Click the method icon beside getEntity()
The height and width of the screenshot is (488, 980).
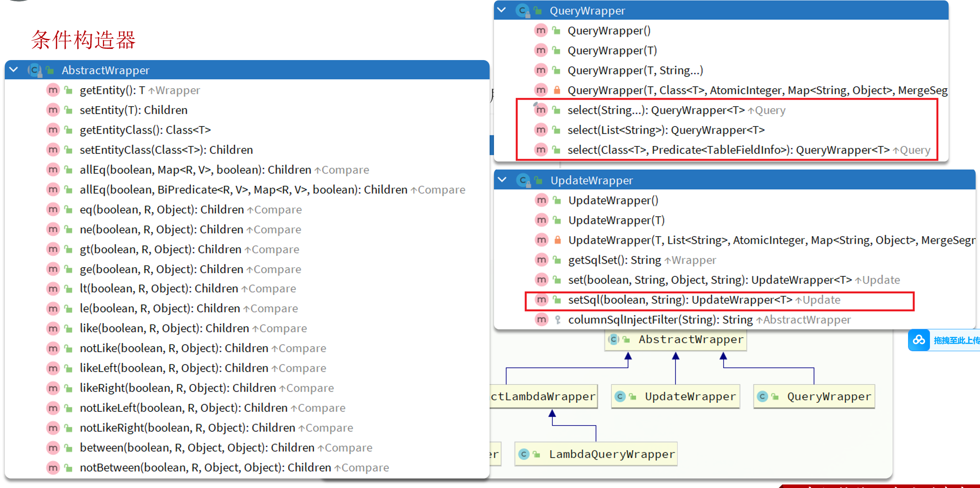[x=53, y=90]
